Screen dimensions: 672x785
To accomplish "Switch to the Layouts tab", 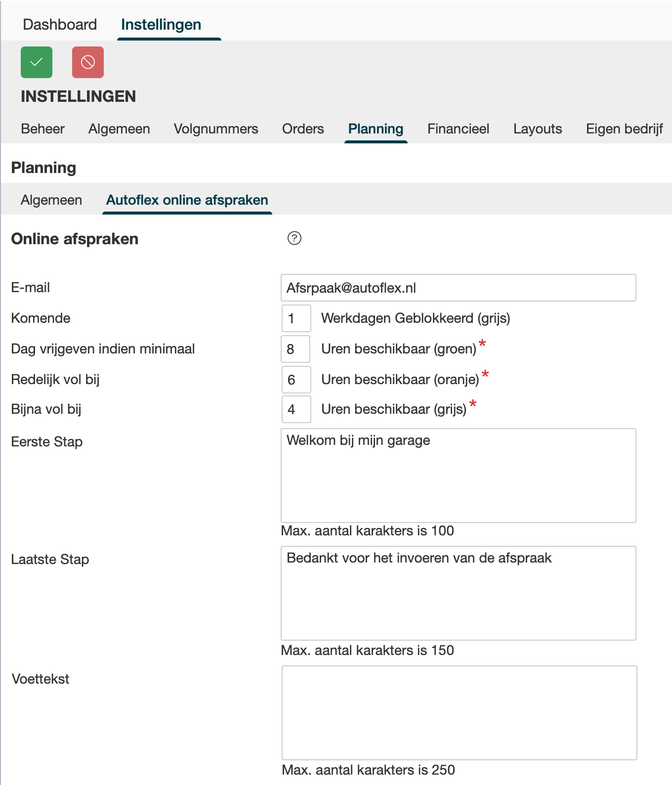I will (538, 129).
